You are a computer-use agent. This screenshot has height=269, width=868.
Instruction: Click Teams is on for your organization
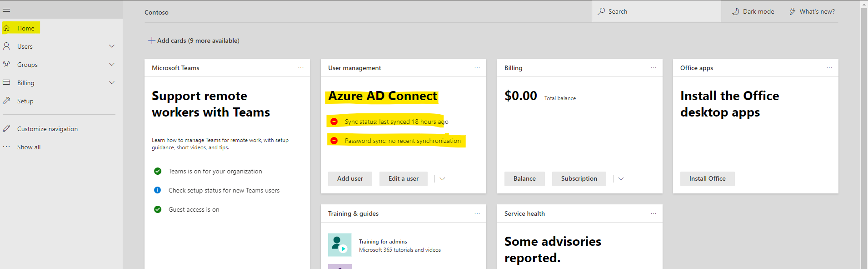coord(215,171)
